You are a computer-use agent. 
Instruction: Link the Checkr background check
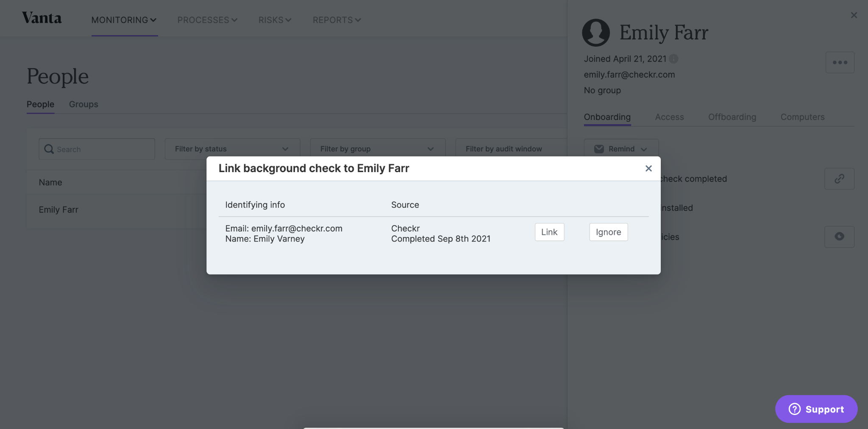click(x=549, y=232)
